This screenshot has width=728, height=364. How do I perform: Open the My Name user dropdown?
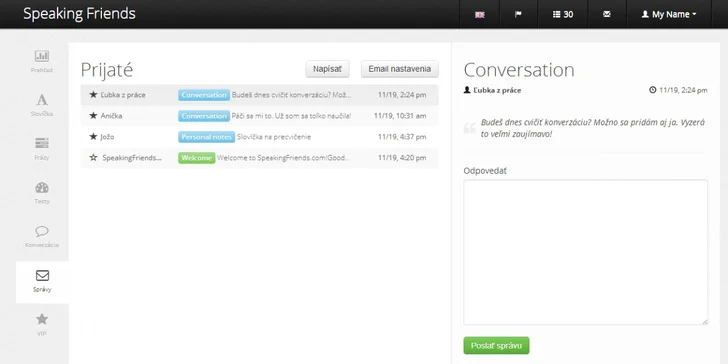click(x=669, y=14)
